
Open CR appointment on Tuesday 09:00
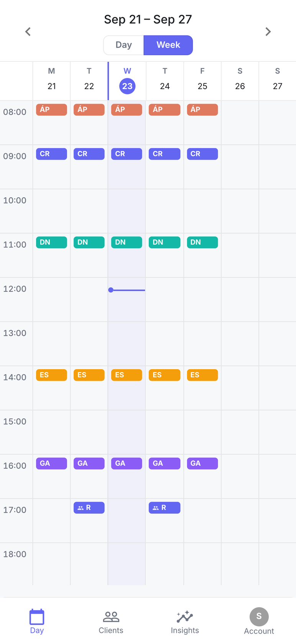(x=89, y=154)
